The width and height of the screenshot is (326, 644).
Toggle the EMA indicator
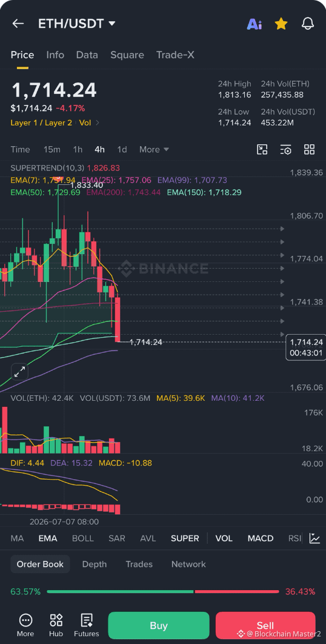coord(48,538)
